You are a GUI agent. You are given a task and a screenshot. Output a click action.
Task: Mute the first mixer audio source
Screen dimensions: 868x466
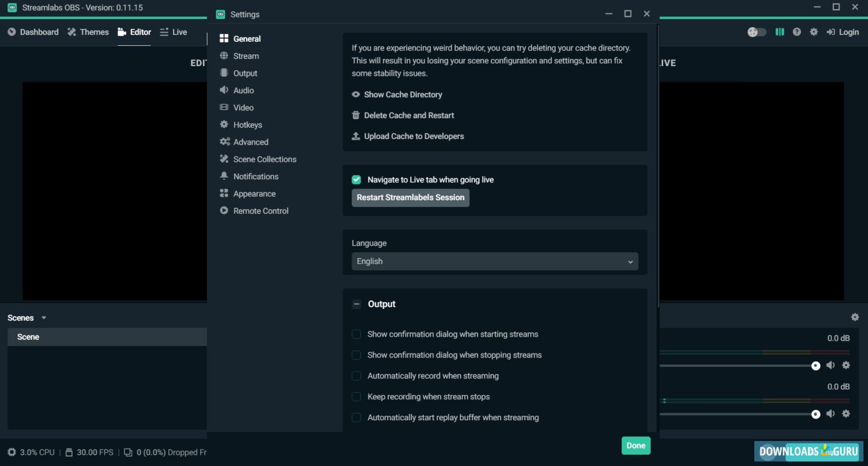[x=830, y=365]
